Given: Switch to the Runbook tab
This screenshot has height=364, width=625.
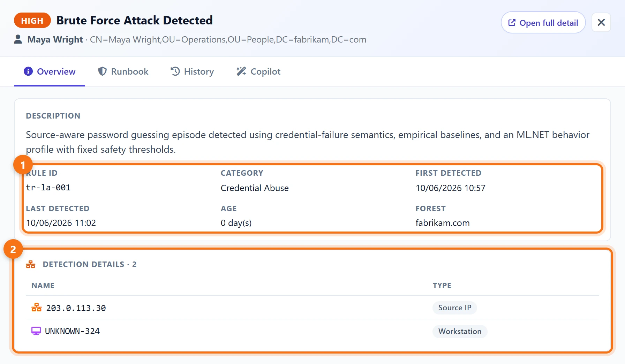Looking at the screenshot, I should click(123, 71).
